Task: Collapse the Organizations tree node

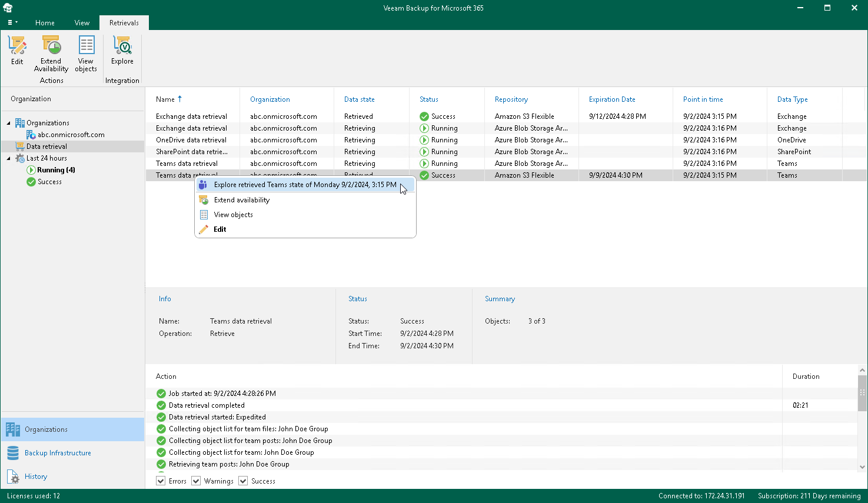Action: [9, 123]
